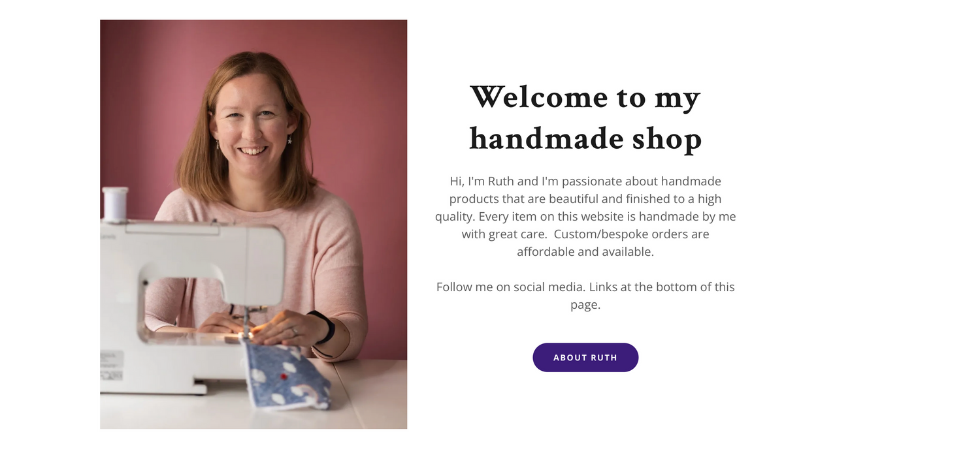This screenshot has width=980, height=455.
Task: Click the star earring on Ruth's ear
Action: pos(289,138)
